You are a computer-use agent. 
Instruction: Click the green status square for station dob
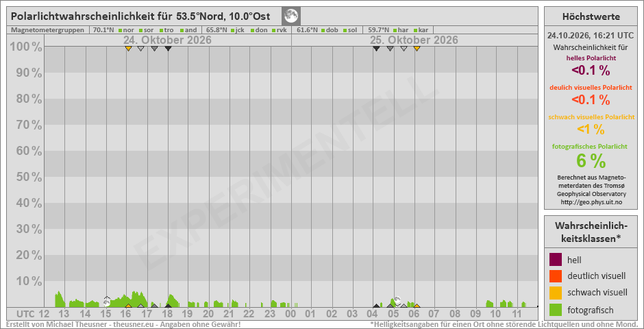click(x=323, y=30)
